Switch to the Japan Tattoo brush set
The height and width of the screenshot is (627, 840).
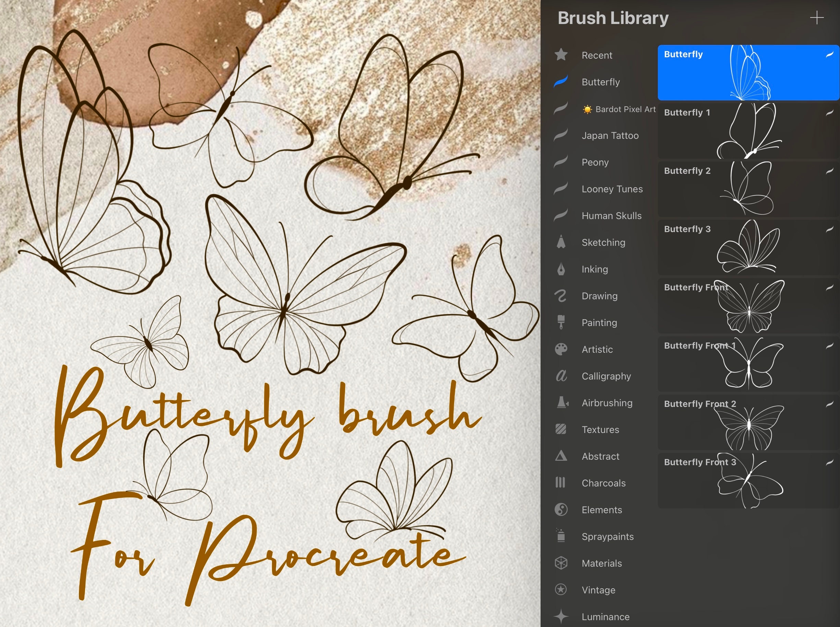point(610,135)
